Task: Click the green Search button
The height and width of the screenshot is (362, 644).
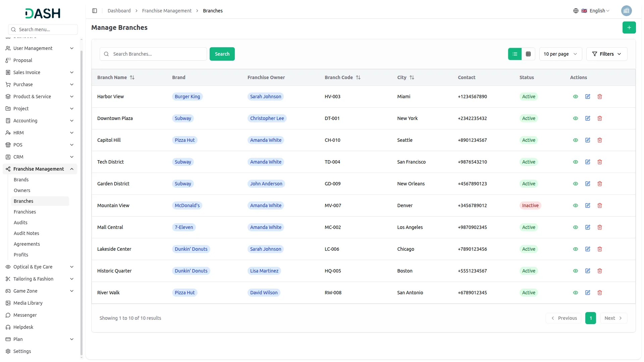Action: (x=222, y=54)
